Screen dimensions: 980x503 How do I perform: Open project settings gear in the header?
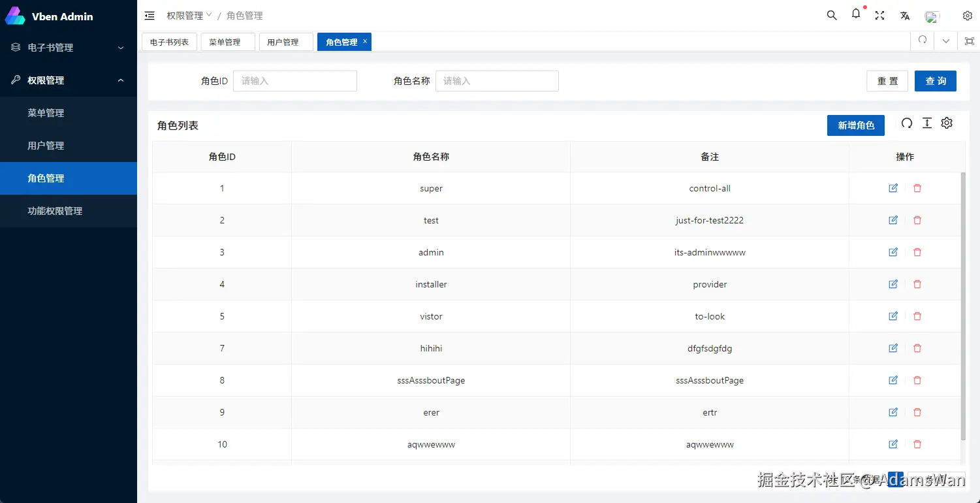(x=968, y=16)
